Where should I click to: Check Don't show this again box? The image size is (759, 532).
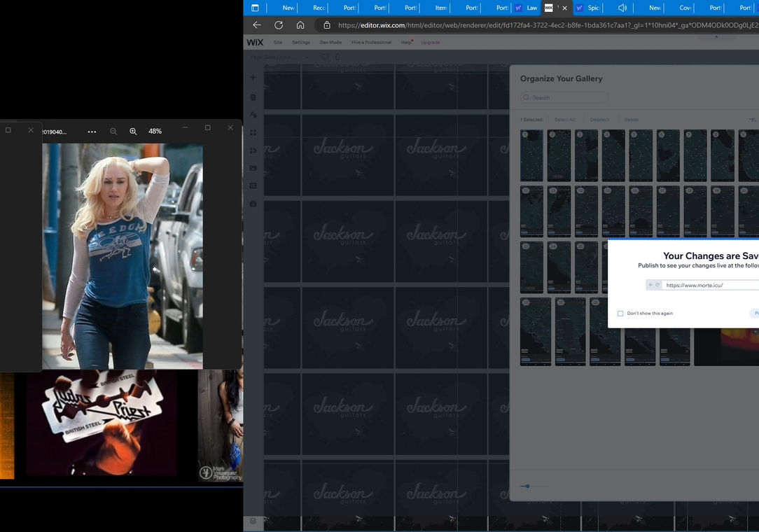tap(620, 313)
